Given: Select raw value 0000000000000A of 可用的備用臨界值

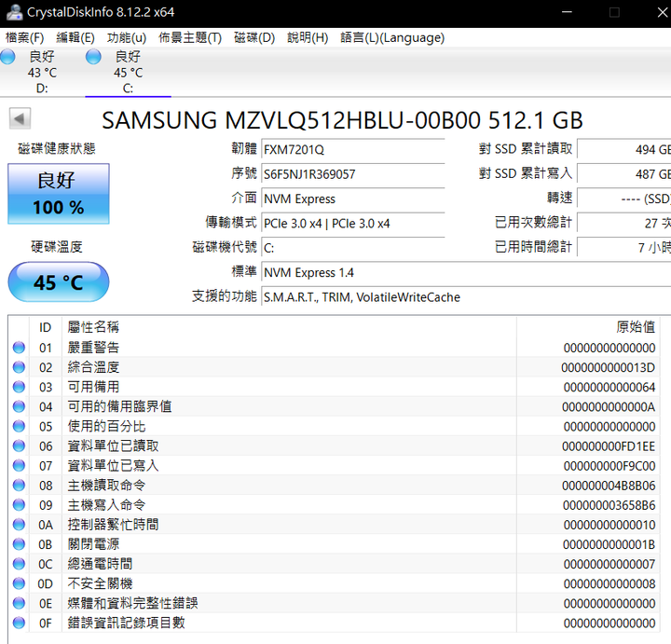Looking at the screenshot, I should pos(609,407).
